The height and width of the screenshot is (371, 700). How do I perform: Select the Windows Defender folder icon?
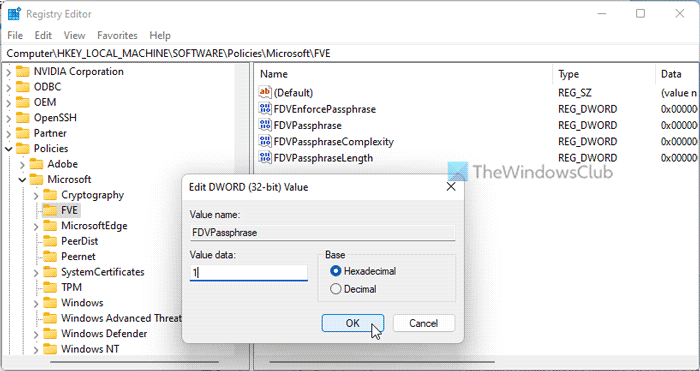coord(50,333)
